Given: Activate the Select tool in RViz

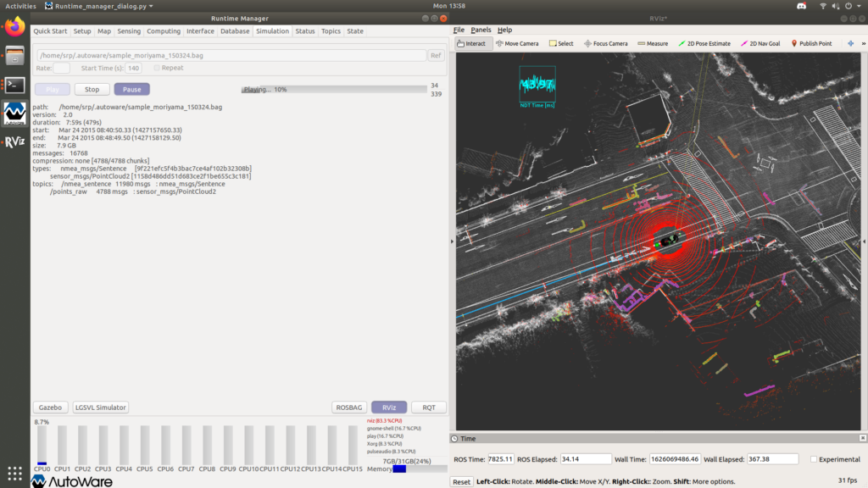Looking at the screenshot, I should point(561,43).
